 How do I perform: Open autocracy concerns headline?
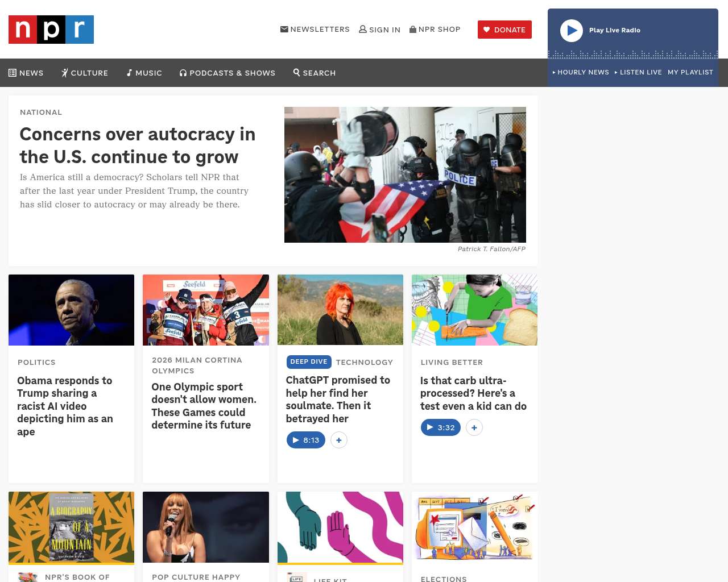(x=138, y=145)
